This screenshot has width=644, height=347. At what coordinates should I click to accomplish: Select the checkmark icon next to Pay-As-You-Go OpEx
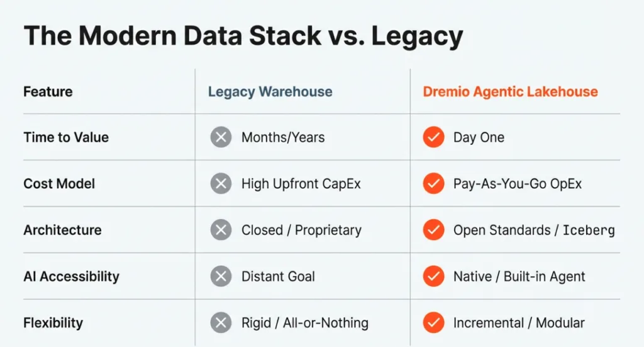click(x=433, y=184)
